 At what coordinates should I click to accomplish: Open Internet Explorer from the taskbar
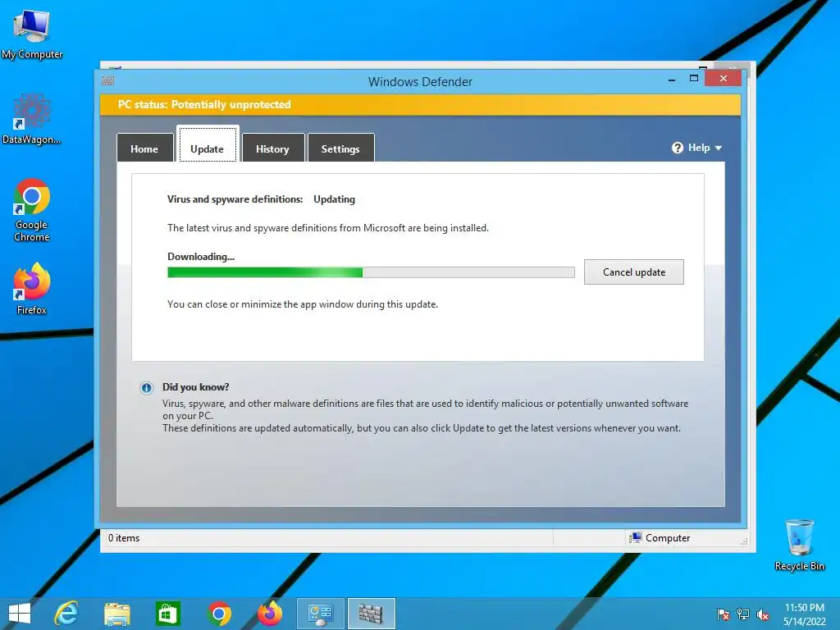tap(66, 614)
